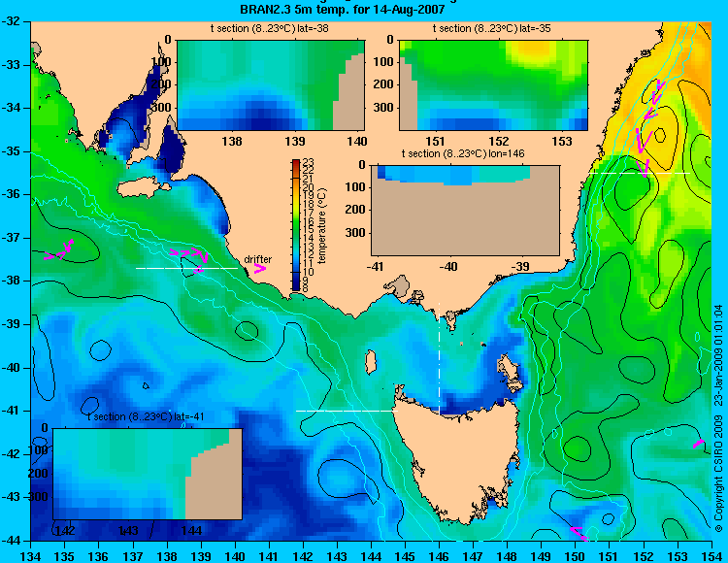Image resolution: width=728 pixels, height=563 pixels.
Task: Select the CSIRO copyright timestamp text
Action: coord(718,417)
